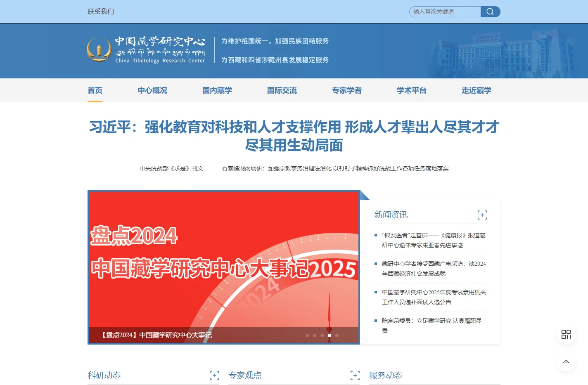Open 2025年度考试录用机关工作人员 announcement

point(434,297)
